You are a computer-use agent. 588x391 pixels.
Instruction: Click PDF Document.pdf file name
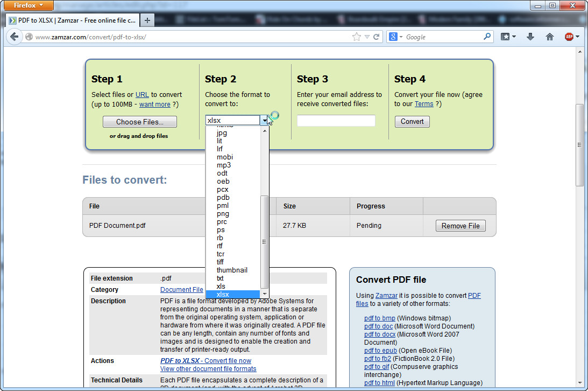[117, 226]
